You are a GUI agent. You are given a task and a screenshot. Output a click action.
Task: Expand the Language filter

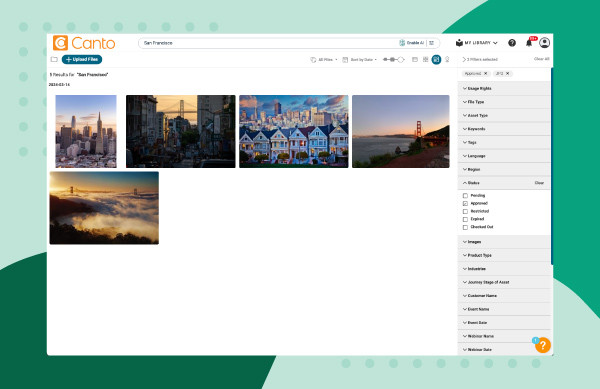pyautogui.click(x=504, y=156)
